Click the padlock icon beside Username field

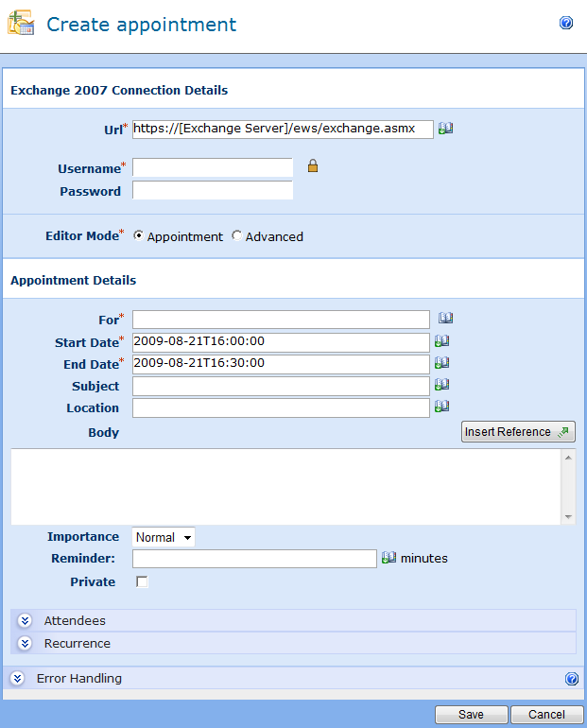[313, 166]
